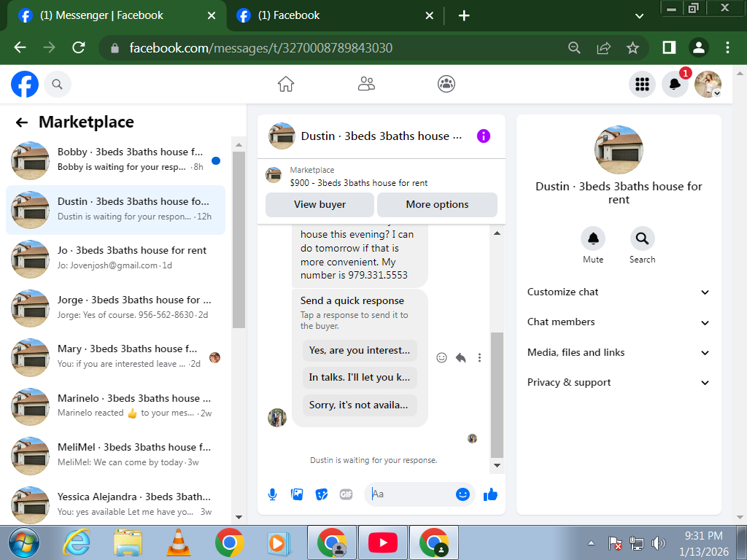Share this page from the address bar
Screen dimensions: 747x560
click(603, 47)
